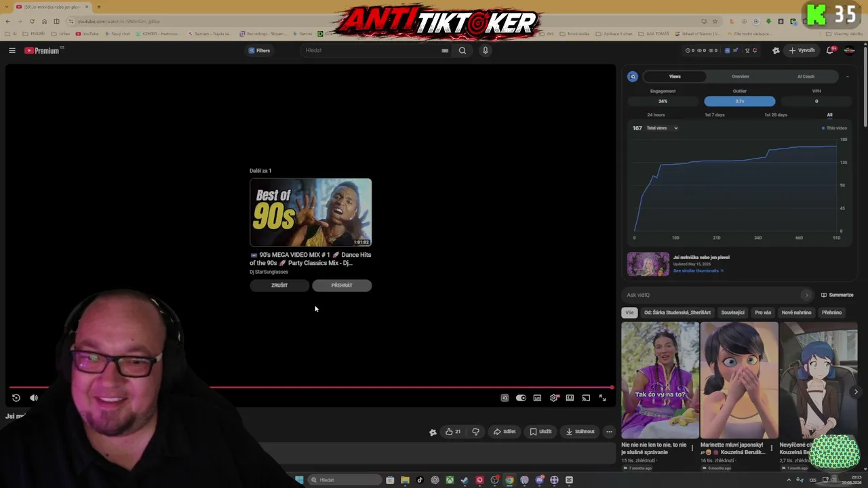Open more actions three-dot menu under video

(x=609, y=432)
